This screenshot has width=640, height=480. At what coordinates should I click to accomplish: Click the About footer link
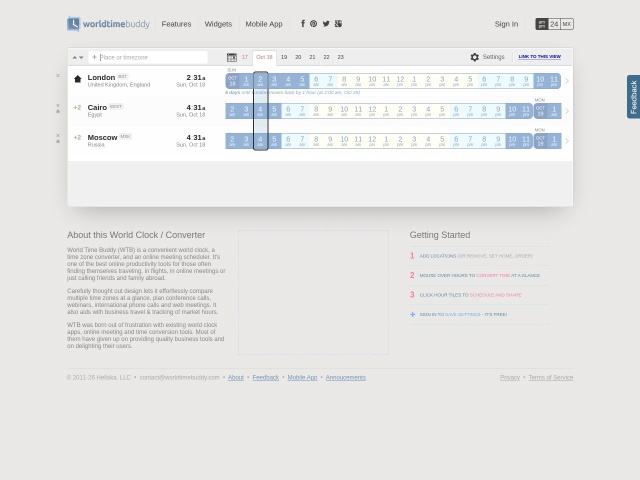[x=236, y=378]
